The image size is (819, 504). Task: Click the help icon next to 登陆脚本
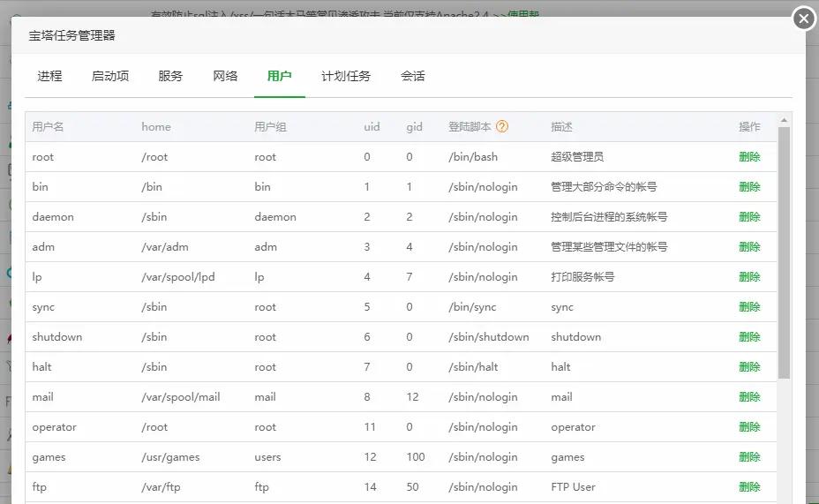tap(502, 126)
